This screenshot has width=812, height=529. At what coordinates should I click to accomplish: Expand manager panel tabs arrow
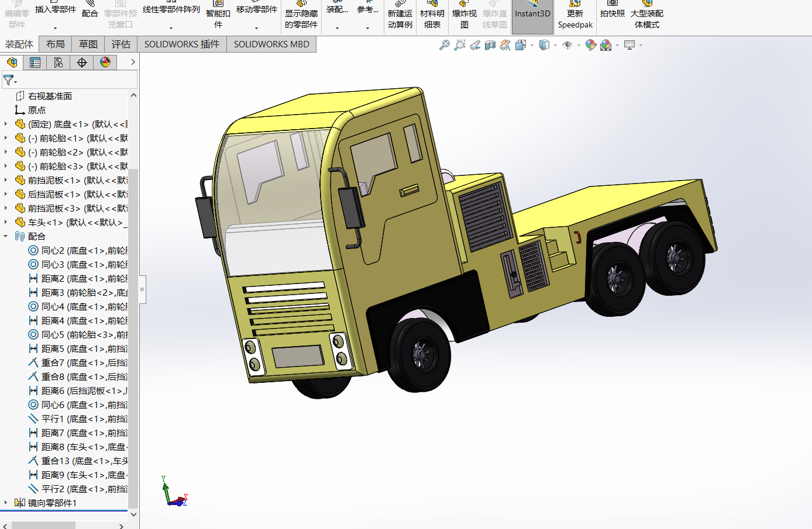coord(133,62)
